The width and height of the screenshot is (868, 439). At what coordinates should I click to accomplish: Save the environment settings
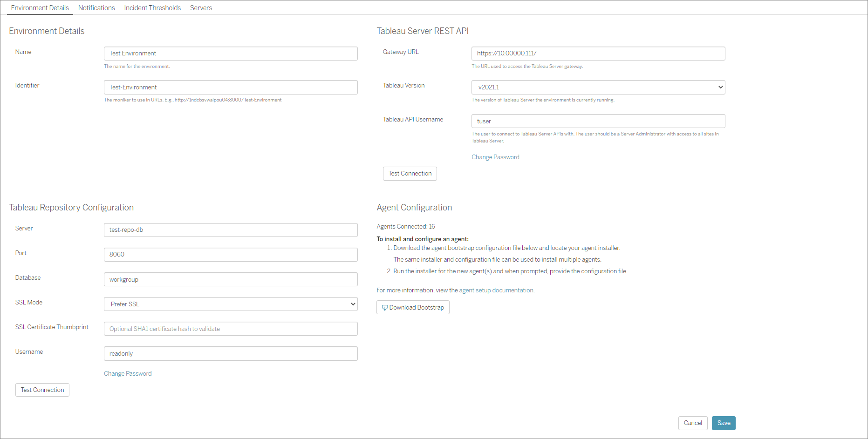724,423
